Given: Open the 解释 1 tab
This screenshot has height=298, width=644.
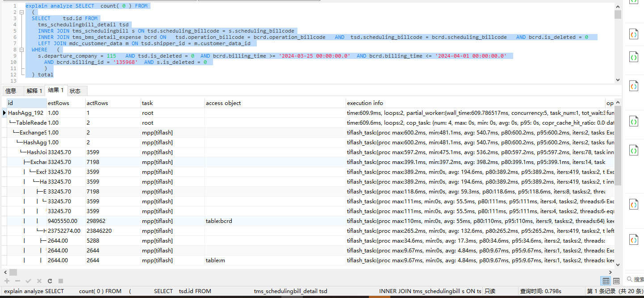Looking at the screenshot, I should (34, 91).
